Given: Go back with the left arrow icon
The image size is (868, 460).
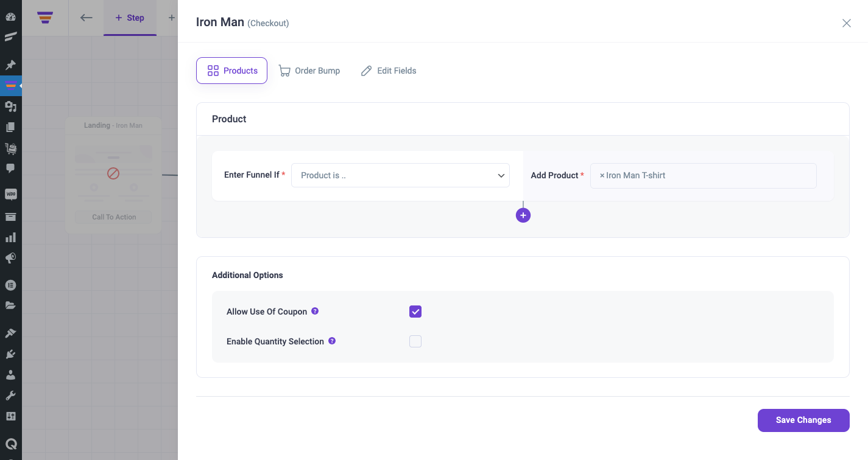Looking at the screenshot, I should (86, 18).
